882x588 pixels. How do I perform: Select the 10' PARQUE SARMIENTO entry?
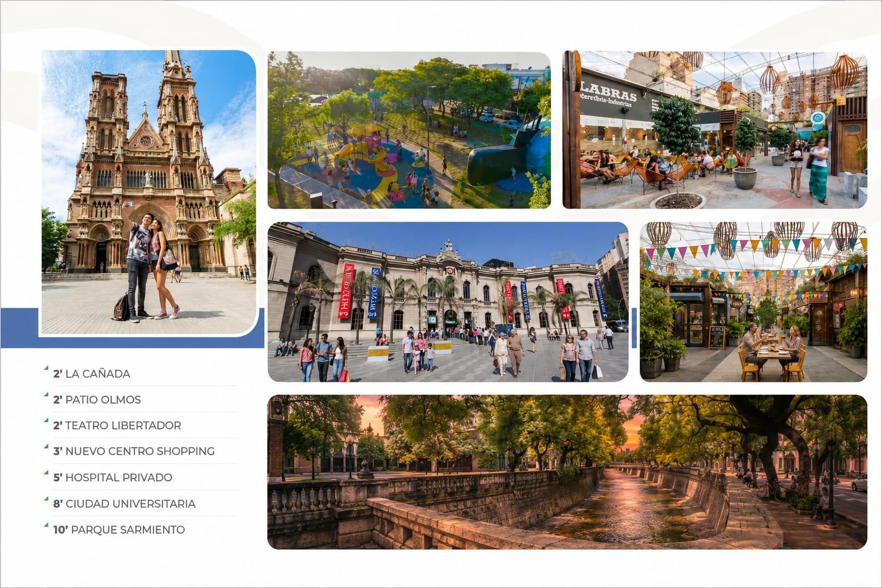pos(119,529)
